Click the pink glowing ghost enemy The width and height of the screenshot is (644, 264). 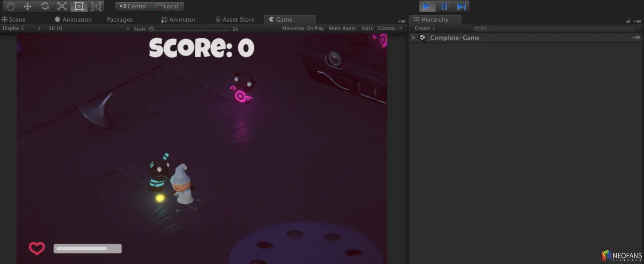(x=242, y=89)
